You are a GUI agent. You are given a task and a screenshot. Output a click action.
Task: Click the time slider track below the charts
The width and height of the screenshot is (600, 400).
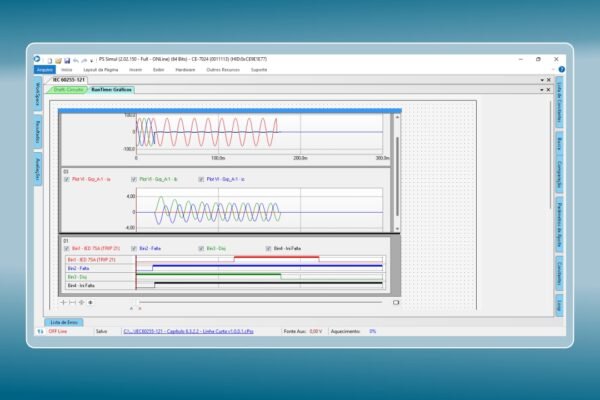pos(260,302)
